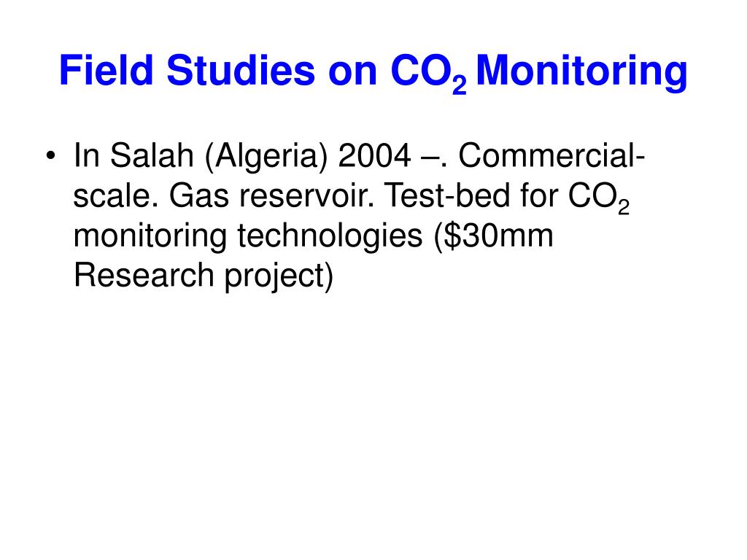The image size is (747, 560).
Task: Click the word 'Field' in the title
Action: point(106,70)
